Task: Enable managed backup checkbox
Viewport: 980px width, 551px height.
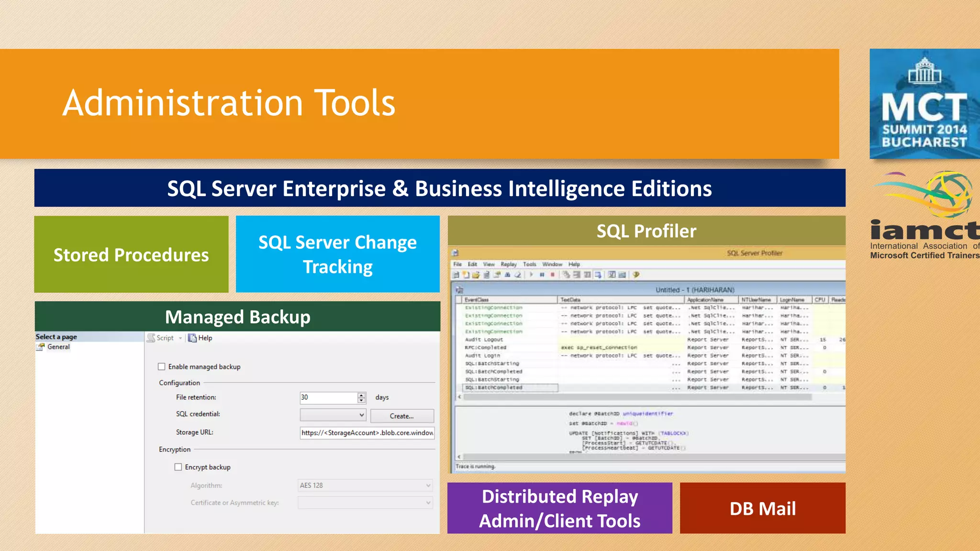Action: point(162,367)
